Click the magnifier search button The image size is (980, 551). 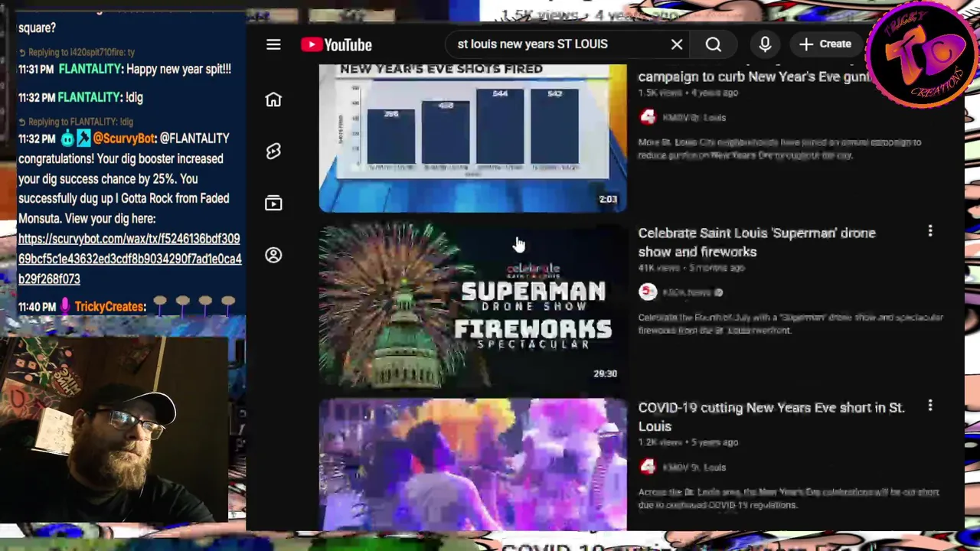click(713, 44)
